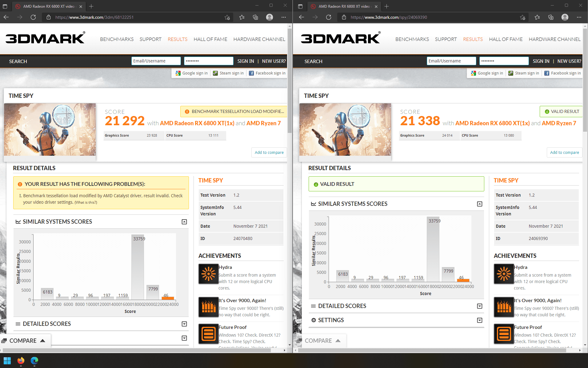
Task: Click Hydra achievement icon in right window
Action: pyautogui.click(x=504, y=274)
